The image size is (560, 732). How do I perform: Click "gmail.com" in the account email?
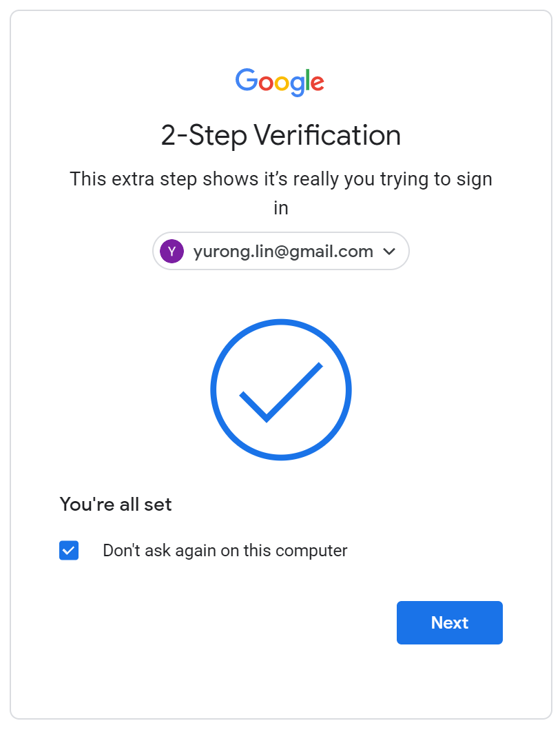[337, 252]
